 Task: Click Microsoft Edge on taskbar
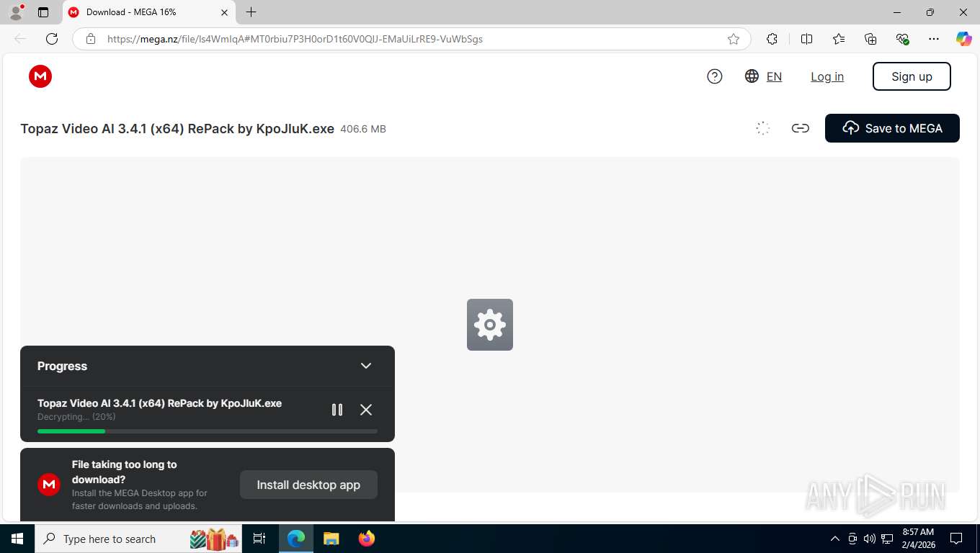296,539
